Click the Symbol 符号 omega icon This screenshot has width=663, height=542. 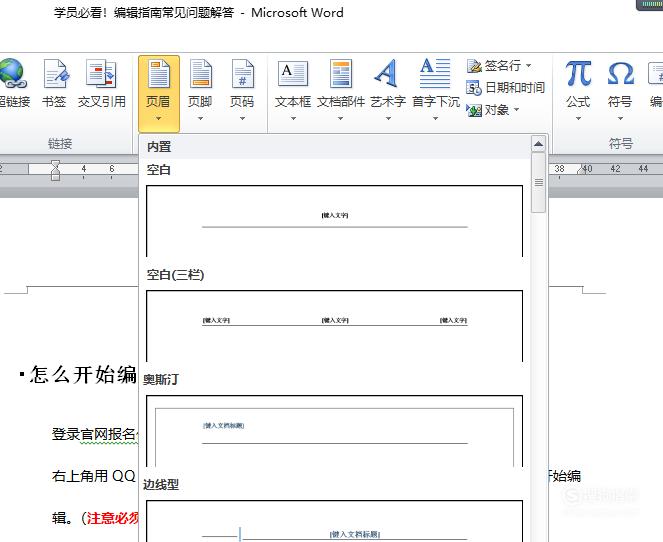(x=620, y=74)
